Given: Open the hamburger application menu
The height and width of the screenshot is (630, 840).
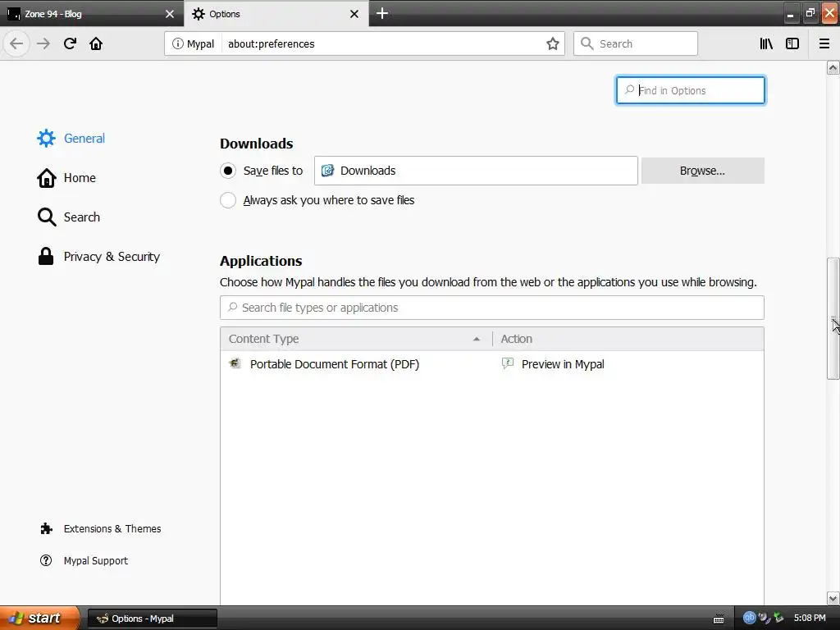Looking at the screenshot, I should pos(824,43).
